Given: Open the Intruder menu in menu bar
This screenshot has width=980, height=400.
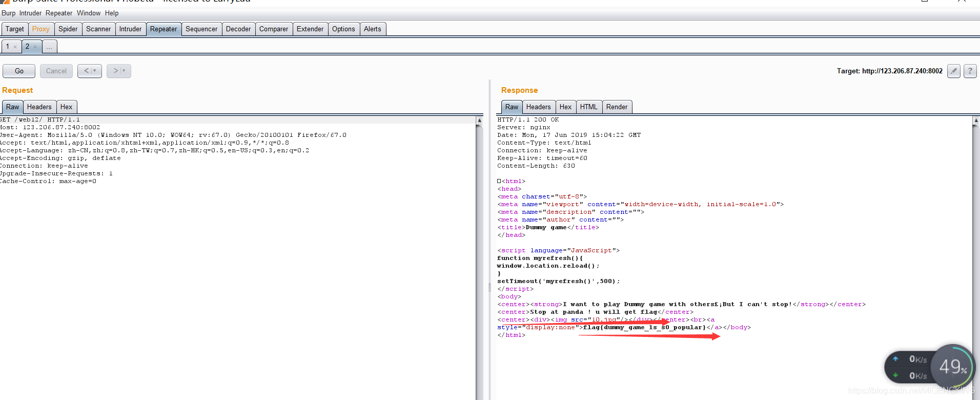Looking at the screenshot, I should [30, 13].
